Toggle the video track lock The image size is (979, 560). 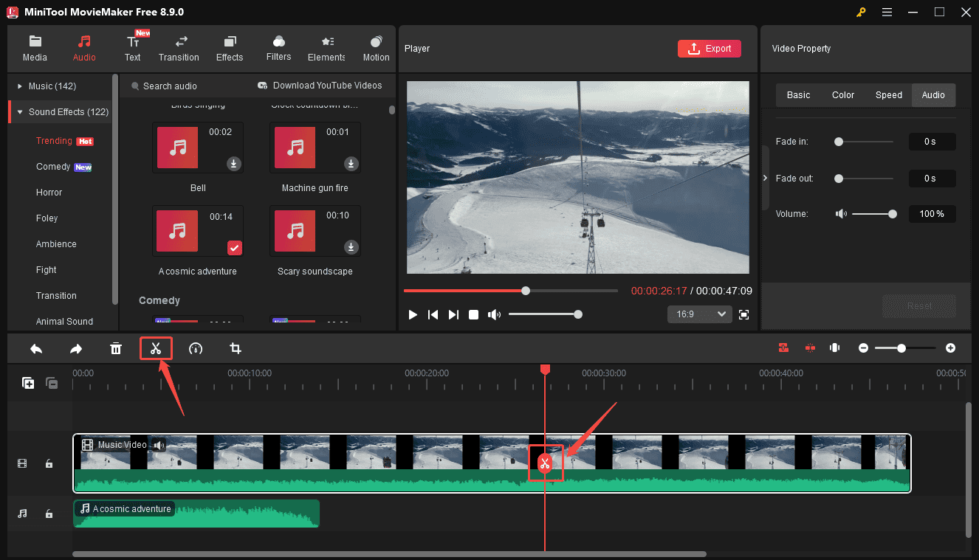click(x=49, y=463)
